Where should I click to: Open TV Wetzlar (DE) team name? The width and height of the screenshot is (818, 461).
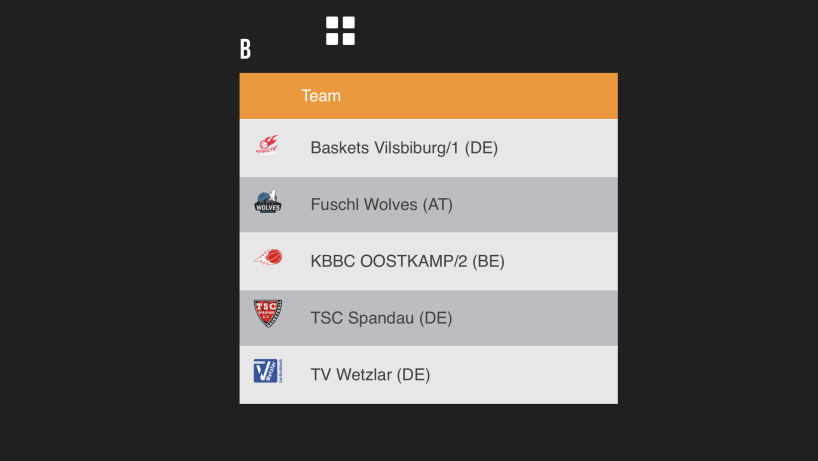(370, 374)
